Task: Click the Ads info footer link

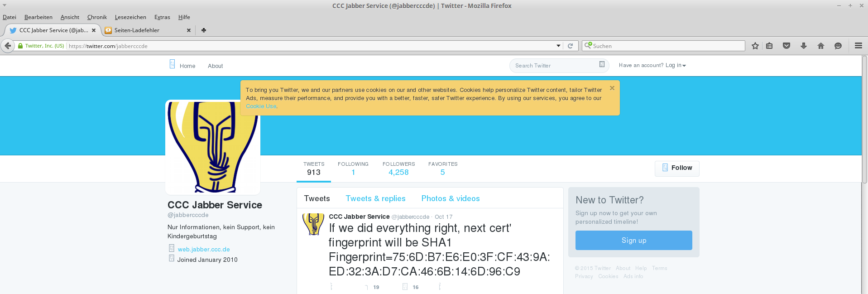Action: (x=633, y=276)
